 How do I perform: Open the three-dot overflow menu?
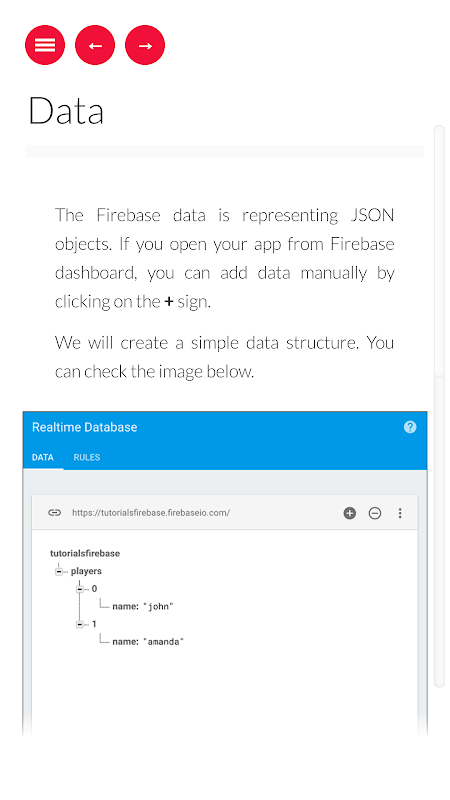tap(400, 513)
